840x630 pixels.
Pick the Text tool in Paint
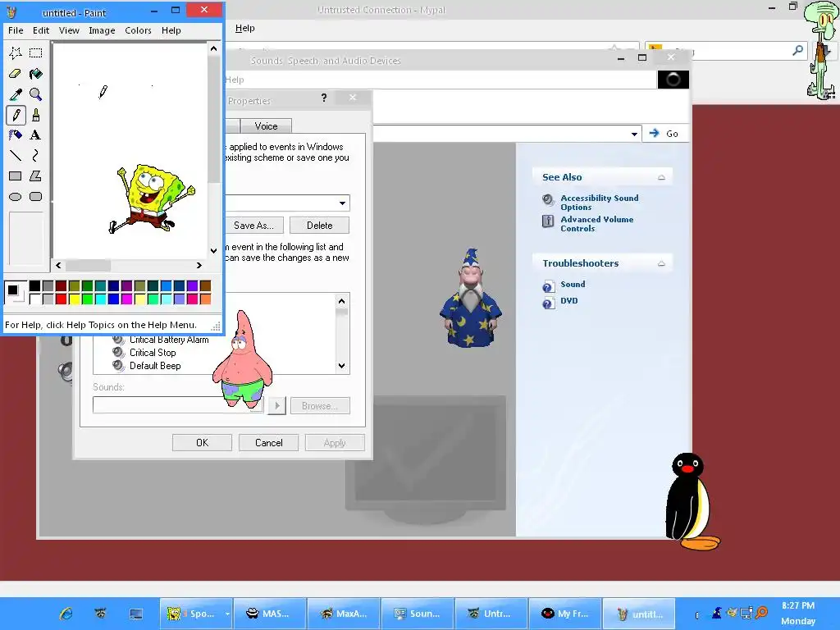click(36, 135)
